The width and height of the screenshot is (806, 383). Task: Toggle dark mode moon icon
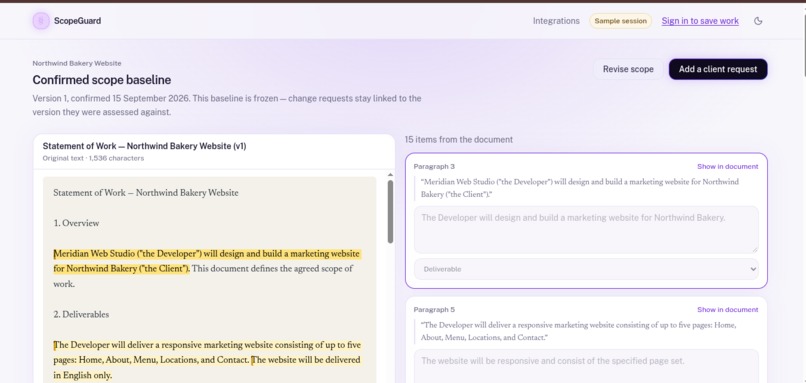[x=758, y=21]
